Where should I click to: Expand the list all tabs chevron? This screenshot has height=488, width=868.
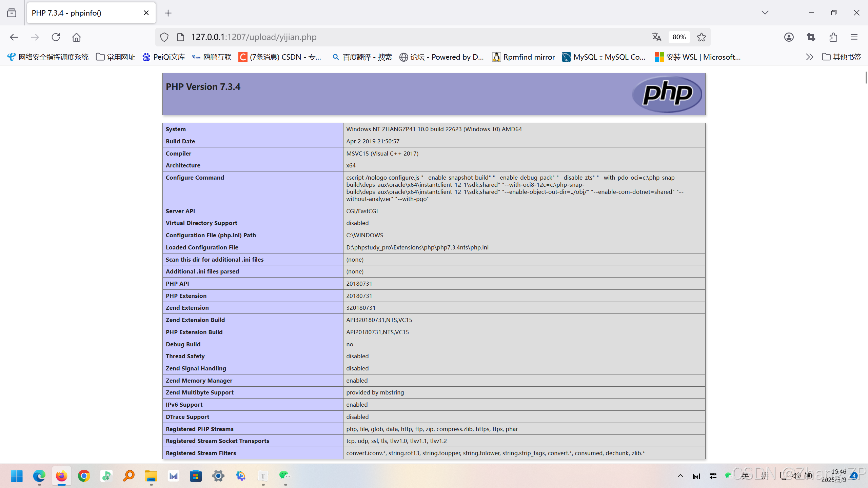coord(765,13)
